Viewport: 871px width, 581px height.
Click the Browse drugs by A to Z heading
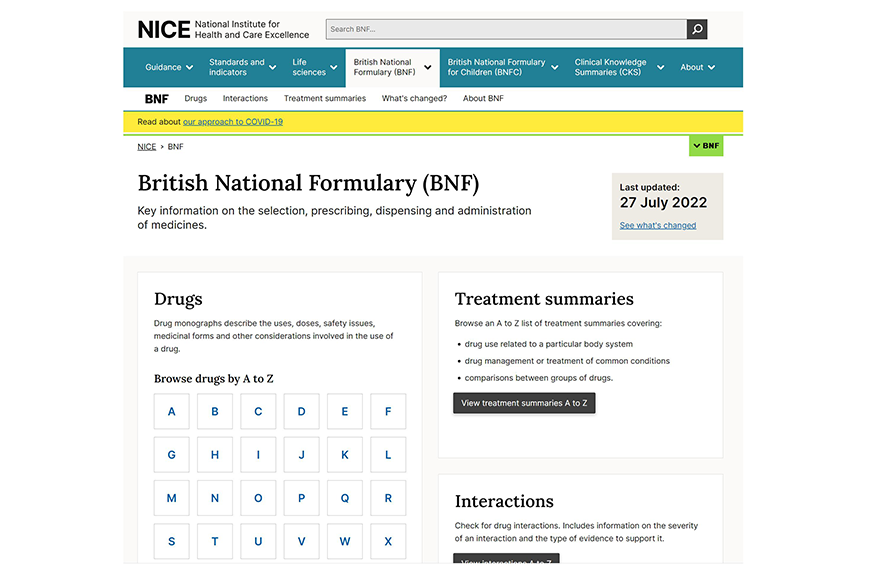click(x=214, y=379)
